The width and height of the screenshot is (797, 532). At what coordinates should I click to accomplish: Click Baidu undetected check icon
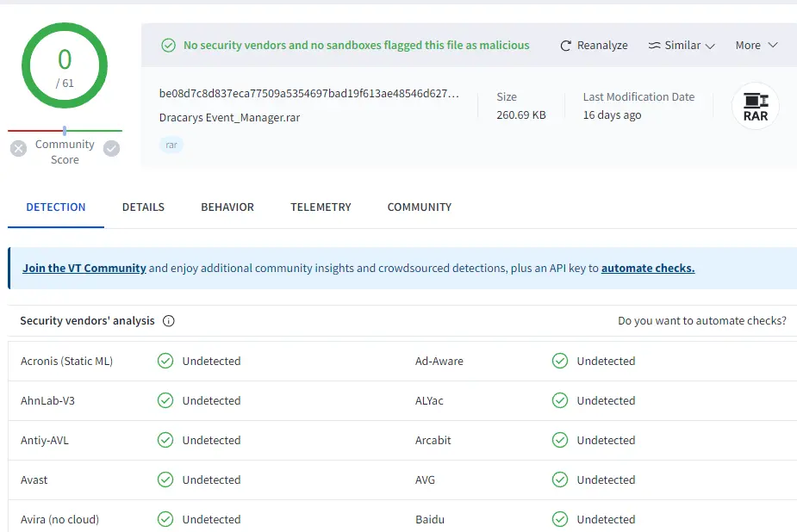coord(560,519)
